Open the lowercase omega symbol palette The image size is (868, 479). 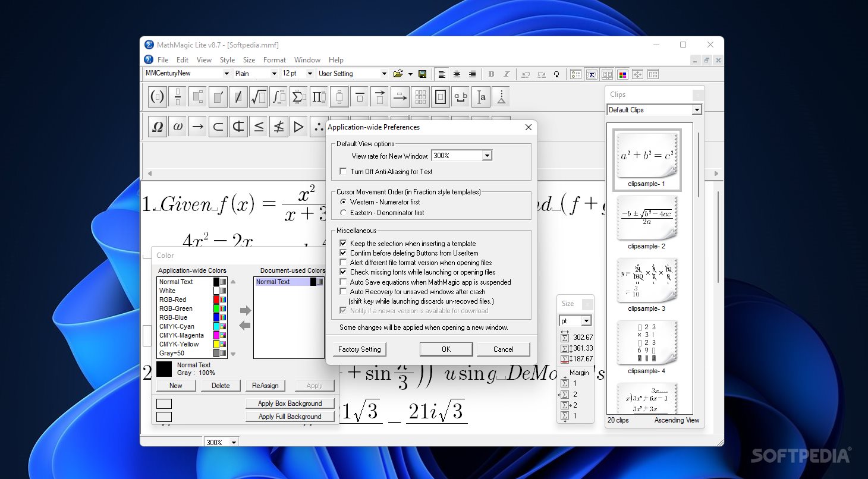pos(178,127)
